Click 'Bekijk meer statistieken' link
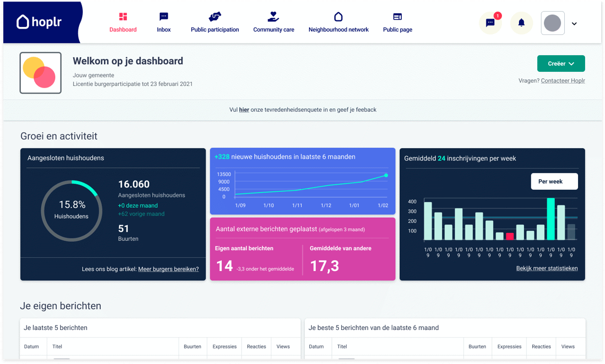 point(547,268)
